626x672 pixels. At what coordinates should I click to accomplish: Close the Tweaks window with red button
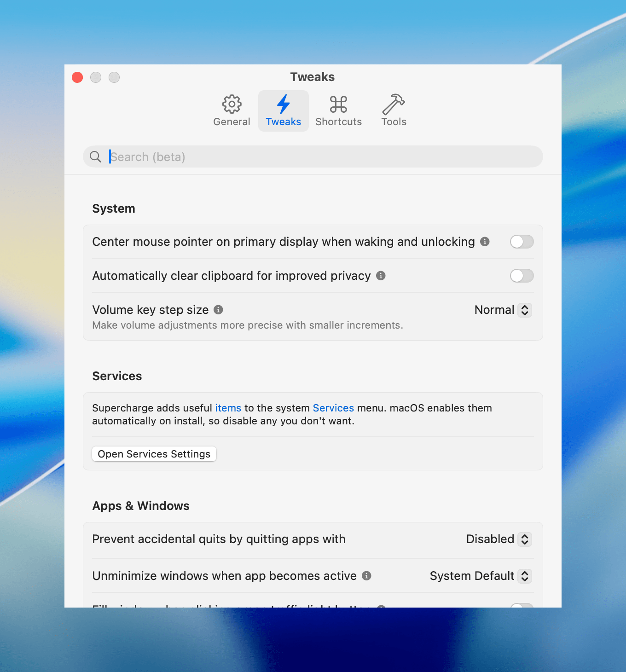pyautogui.click(x=77, y=77)
